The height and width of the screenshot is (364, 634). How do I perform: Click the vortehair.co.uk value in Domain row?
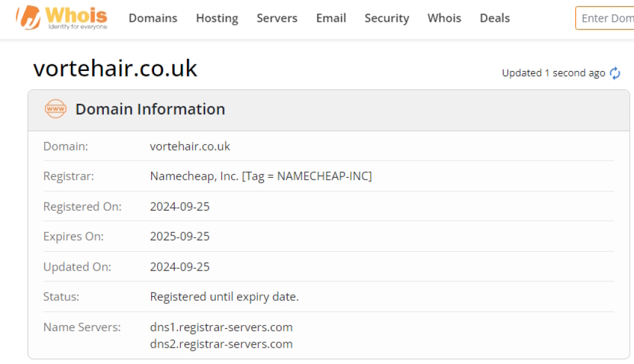pyautogui.click(x=190, y=146)
